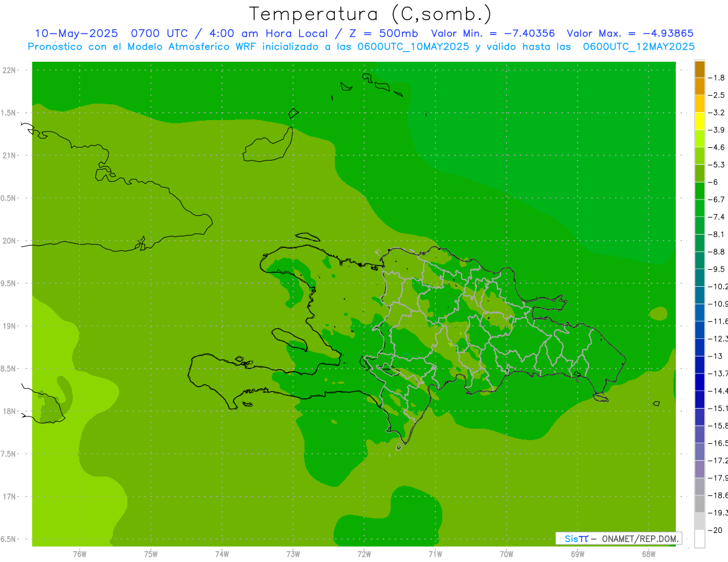Click the "-20" colorbar label
Viewport: 728px width, 562px height.
(x=716, y=530)
